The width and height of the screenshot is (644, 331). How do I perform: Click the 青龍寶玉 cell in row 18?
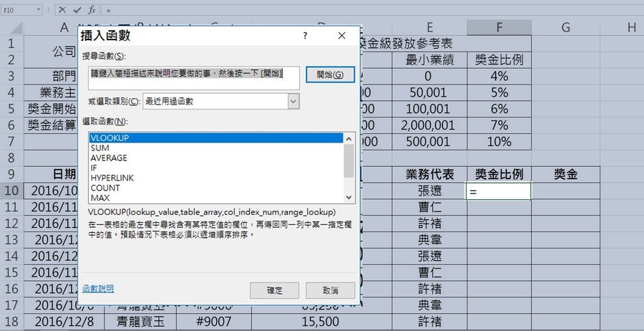coord(140,322)
